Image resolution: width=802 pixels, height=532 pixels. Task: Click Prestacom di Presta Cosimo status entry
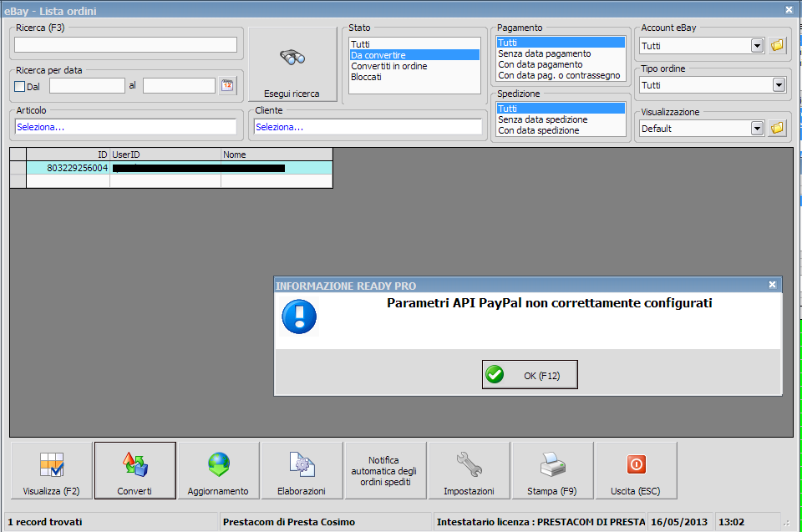[x=289, y=522]
